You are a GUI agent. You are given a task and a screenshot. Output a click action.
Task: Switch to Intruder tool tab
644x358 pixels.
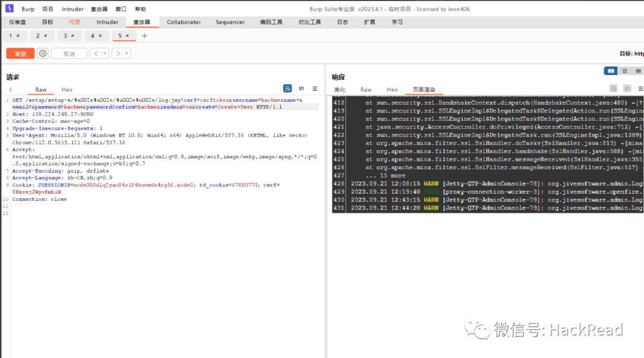pos(107,22)
